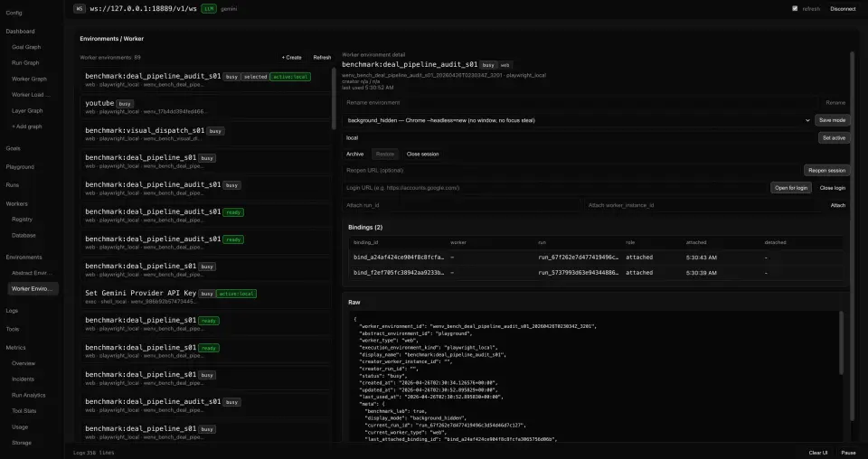The height and width of the screenshot is (459, 868).
Task: Click the Attach worker_instance_id input field
Action: [x=703, y=205]
